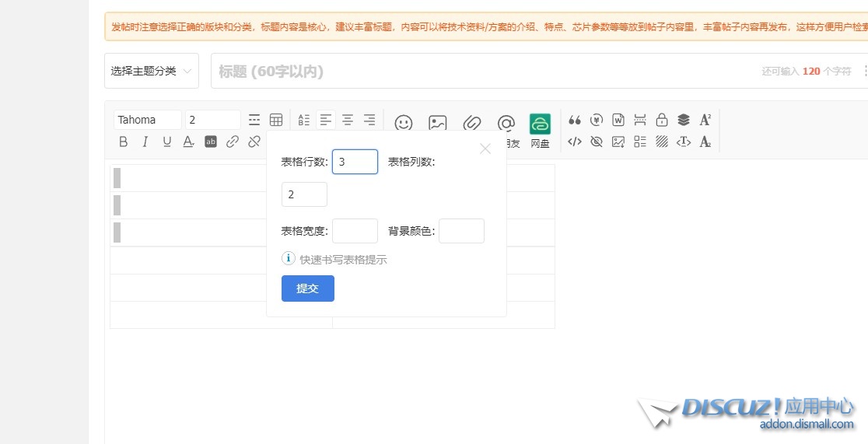Image resolution: width=868 pixels, height=444 pixels.
Task: Insert a quote block with quotation icon
Action: click(x=575, y=120)
